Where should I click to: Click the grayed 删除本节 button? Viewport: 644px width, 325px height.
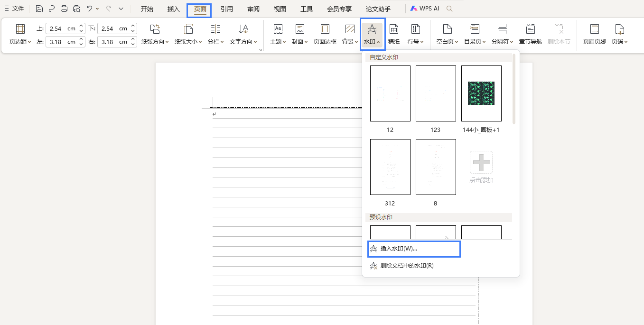click(559, 35)
